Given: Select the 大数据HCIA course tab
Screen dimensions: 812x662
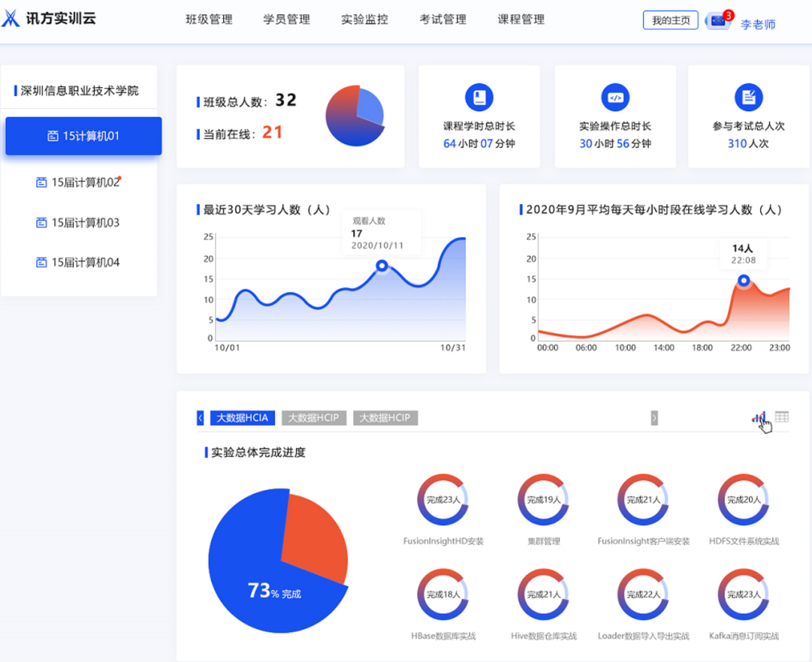Looking at the screenshot, I should (242, 418).
